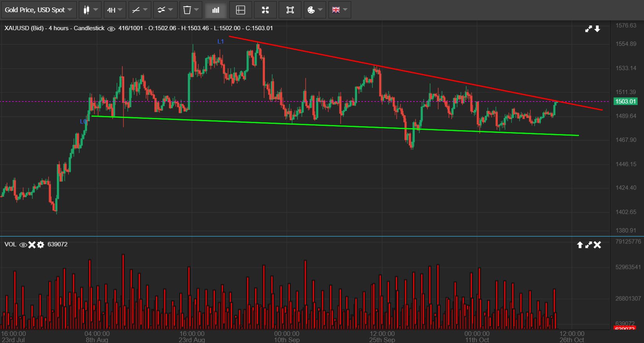Open the indicators studies menu
Image resolution: width=644 pixels, height=343 pixels.
(165, 10)
